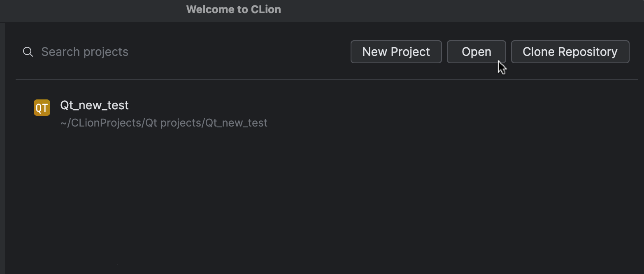This screenshot has width=644, height=274.
Task: Click the ~/CLionProjects/Qt projects/Qt_new_test path
Action: coord(164,123)
